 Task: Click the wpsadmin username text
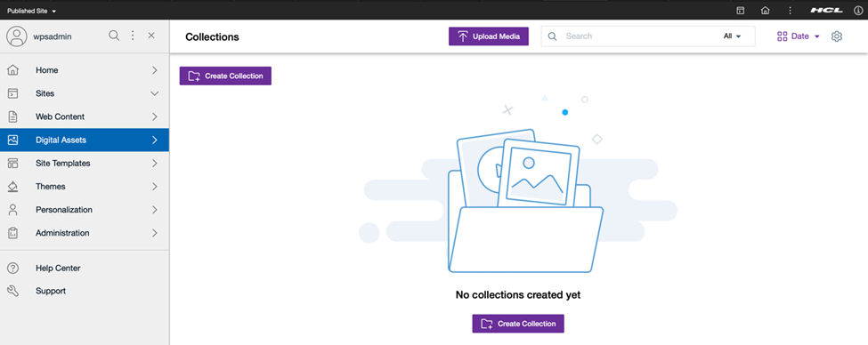coord(52,36)
